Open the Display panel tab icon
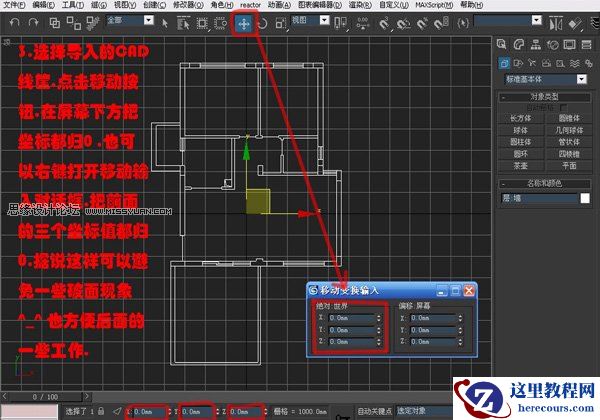 pyautogui.click(x=569, y=45)
